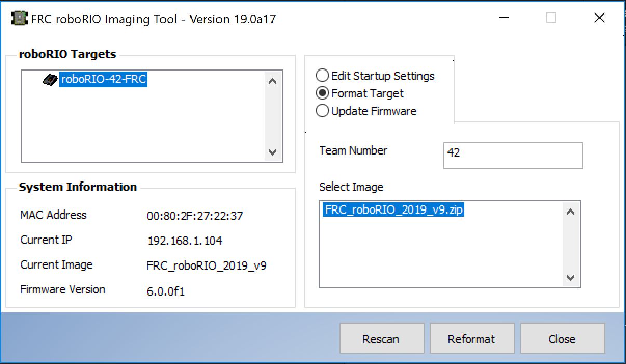Click the down arrow in roboRIO Targets list
Viewport: 626px width, 364px height.
click(273, 152)
